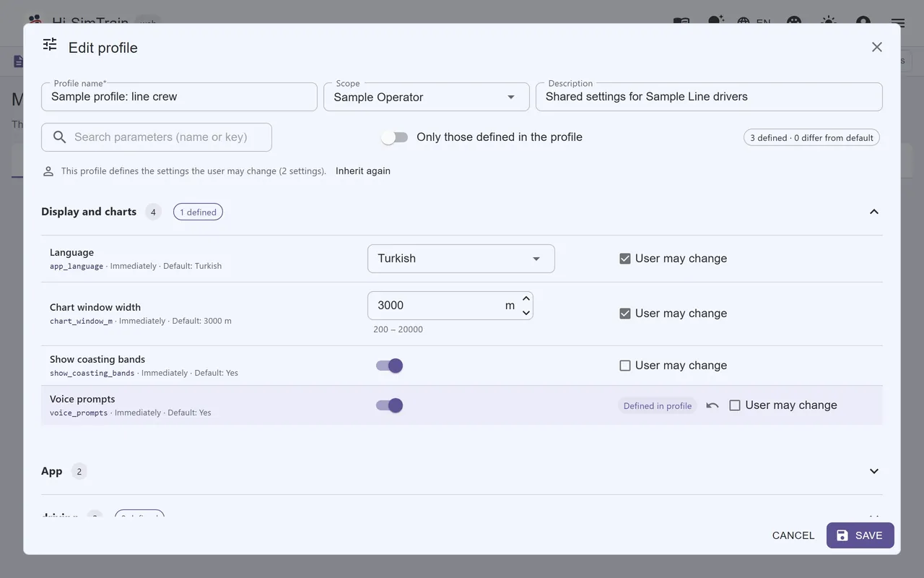Click the Description field
924x578 pixels.
[x=709, y=97]
